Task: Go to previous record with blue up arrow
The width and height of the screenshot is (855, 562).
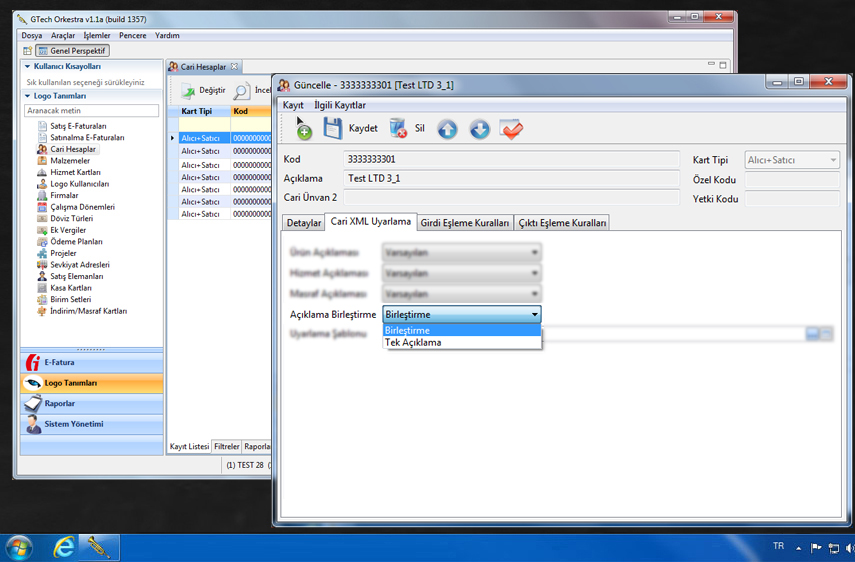Action: tap(447, 129)
